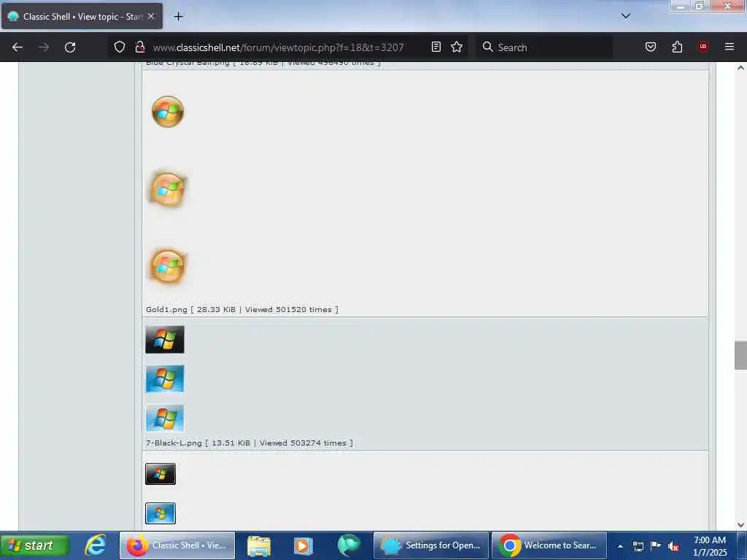Click the black Windows 7 flag button image
747x560 pixels.
[165, 340]
